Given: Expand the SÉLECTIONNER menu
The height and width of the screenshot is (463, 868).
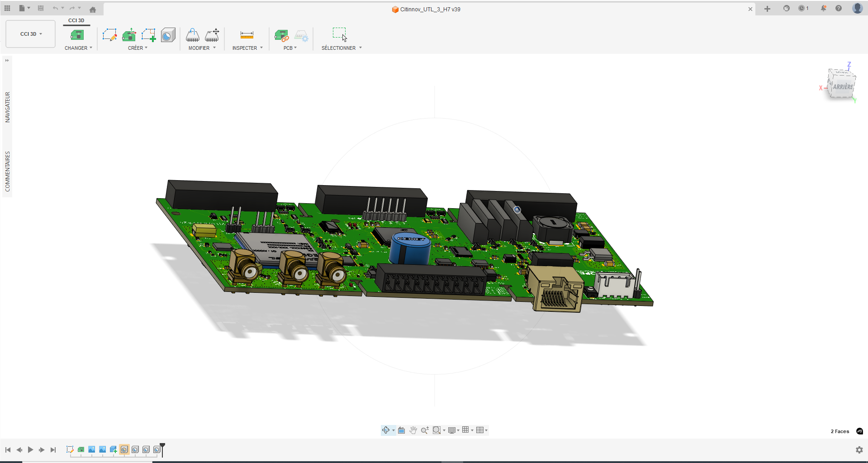Looking at the screenshot, I should [x=342, y=48].
